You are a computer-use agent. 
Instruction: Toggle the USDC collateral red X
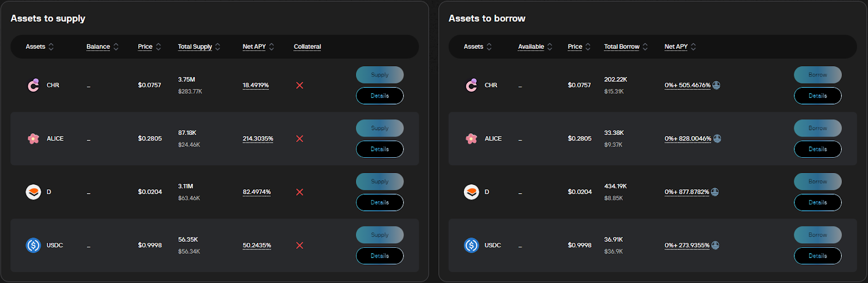click(299, 246)
